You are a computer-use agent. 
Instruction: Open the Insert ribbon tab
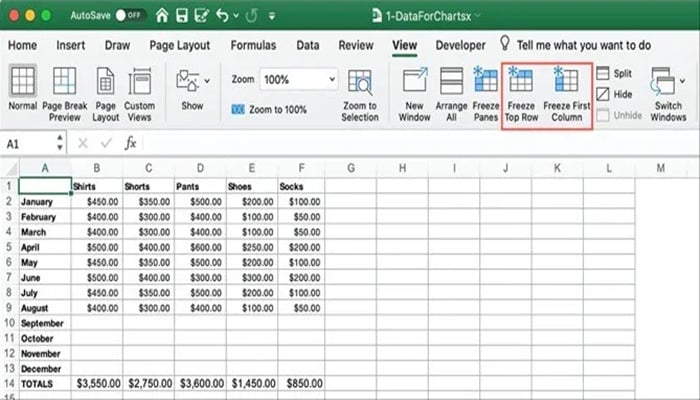pyautogui.click(x=71, y=45)
